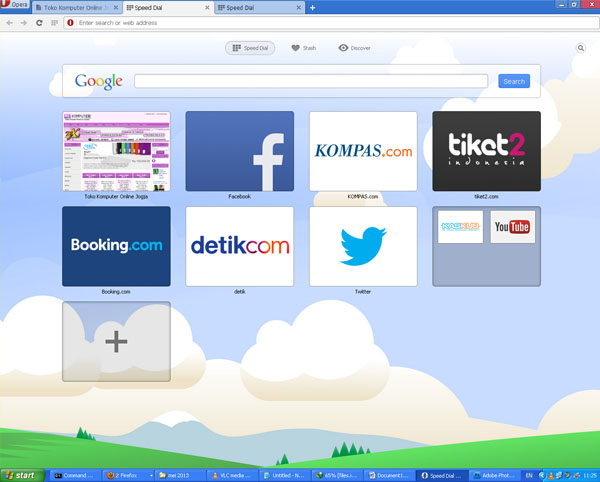Open Toko Komputer Online Jogja thumbnail

click(116, 151)
